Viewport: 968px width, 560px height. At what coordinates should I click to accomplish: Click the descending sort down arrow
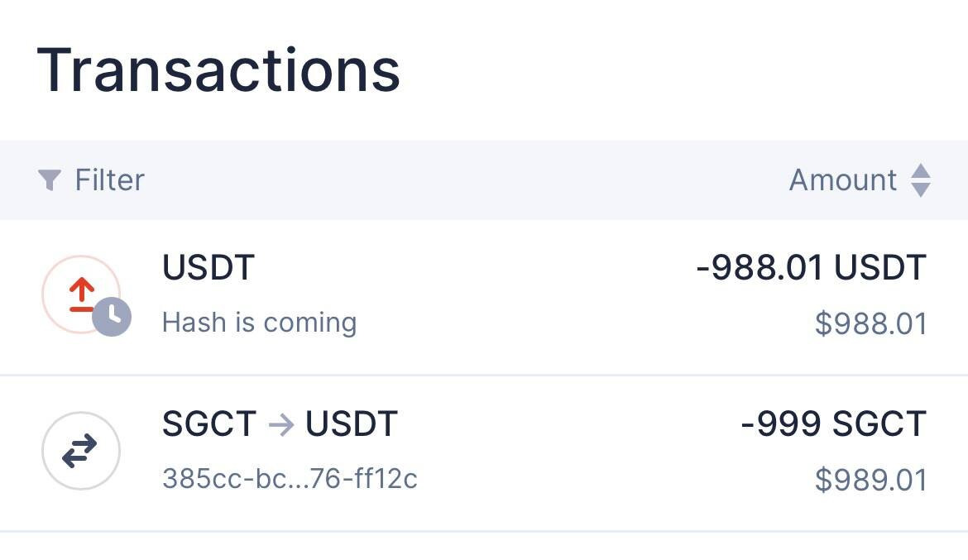(x=921, y=190)
